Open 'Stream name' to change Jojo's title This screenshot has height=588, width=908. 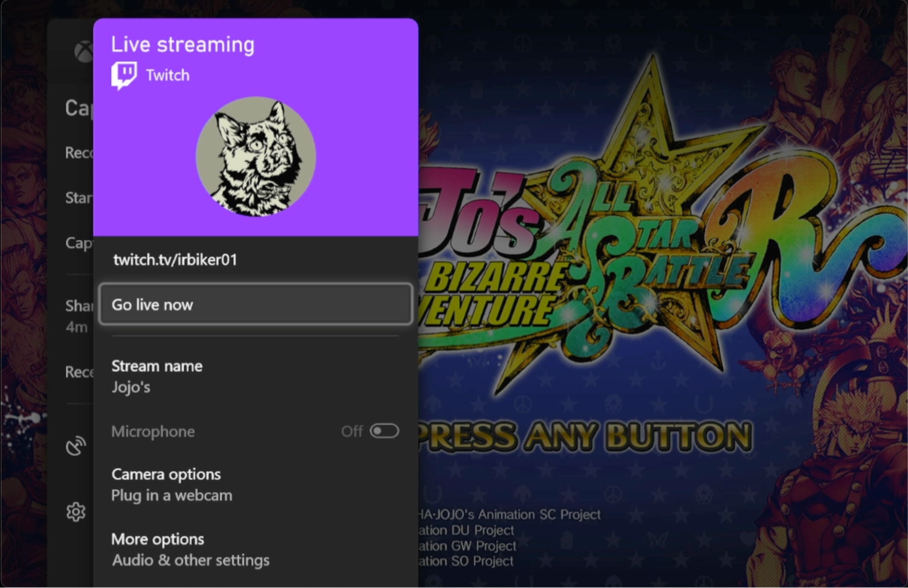[x=156, y=366]
